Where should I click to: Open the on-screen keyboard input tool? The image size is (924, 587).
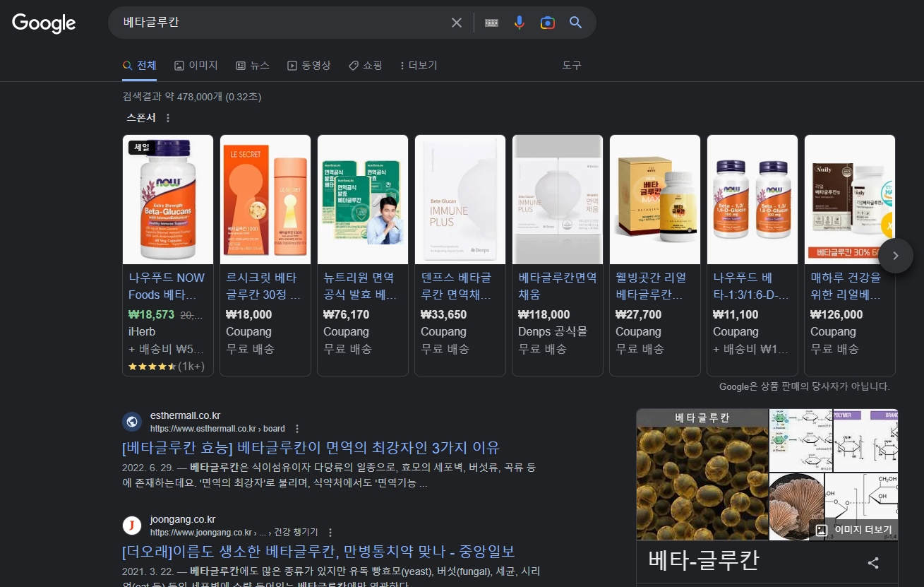(x=492, y=23)
